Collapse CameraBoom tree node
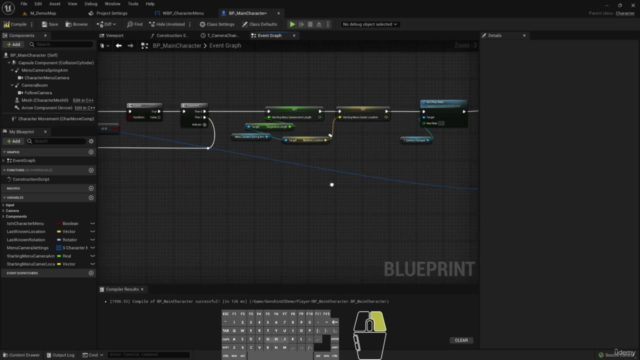Screen dimensions: 640x360 click(12, 85)
